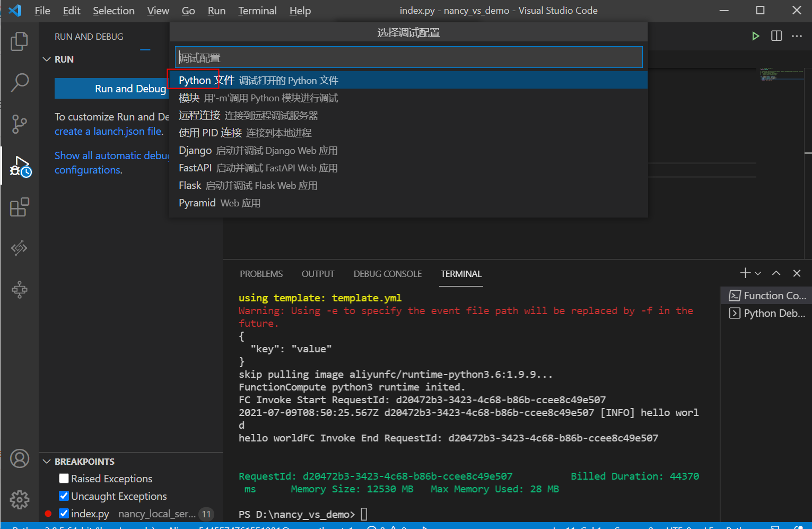The image size is (812, 529).
Task: Open the Edit menu
Action: point(72,11)
